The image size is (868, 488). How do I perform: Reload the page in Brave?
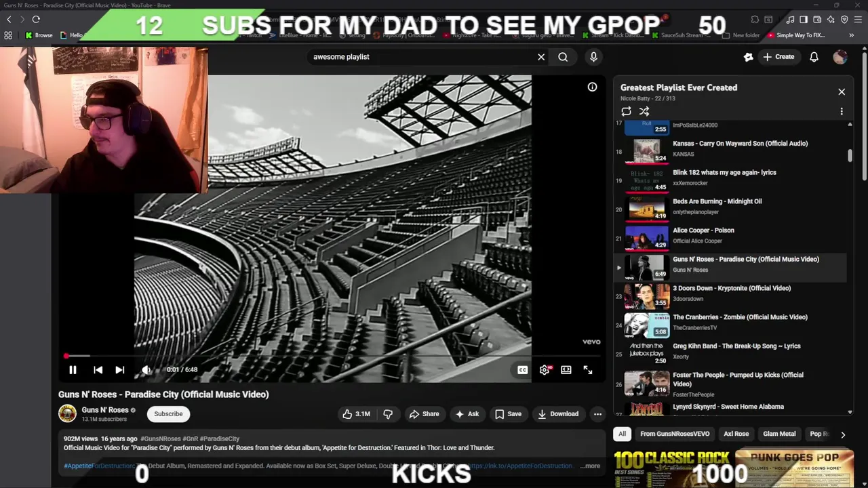click(x=36, y=20)
